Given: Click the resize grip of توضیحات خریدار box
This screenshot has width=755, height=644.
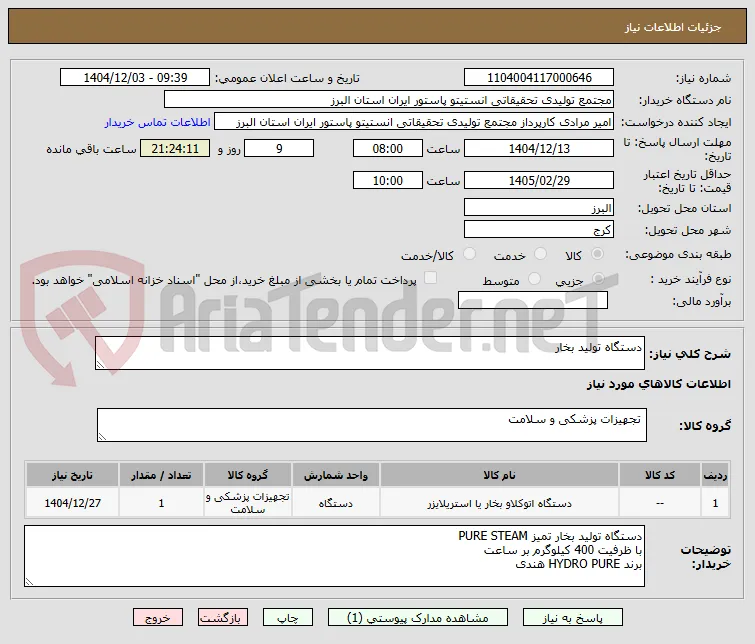Looking at the screenshot, I should point(29,582).
